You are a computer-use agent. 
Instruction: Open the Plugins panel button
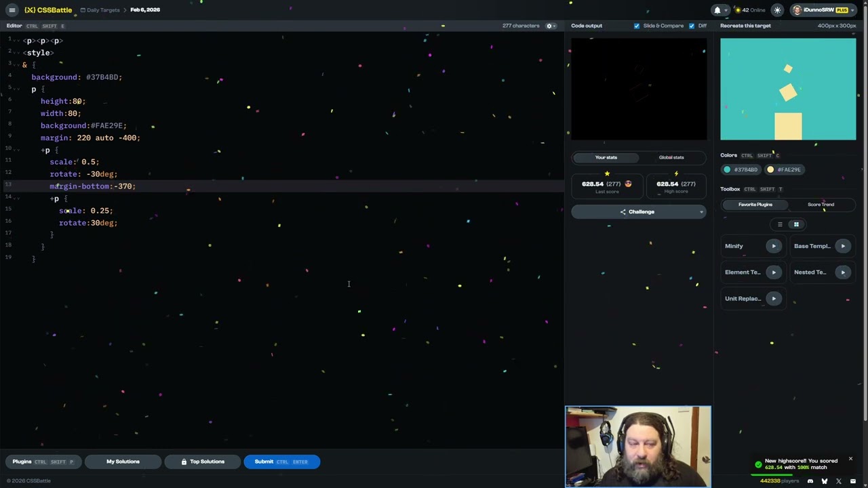point(42,462)
